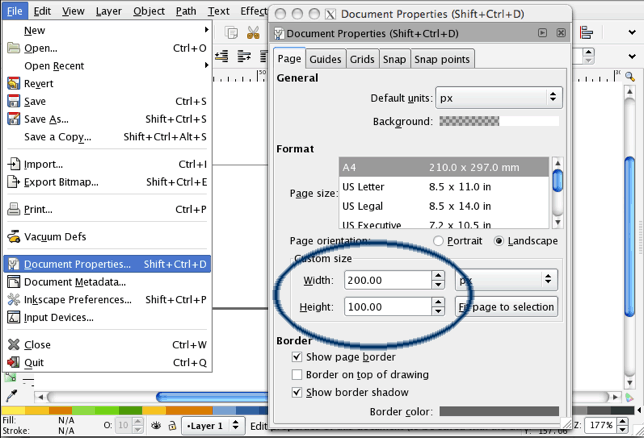The image size is (644, 438).
Task: Expand the top toolbar overflow chevron
Action: (x=632, y=32)
